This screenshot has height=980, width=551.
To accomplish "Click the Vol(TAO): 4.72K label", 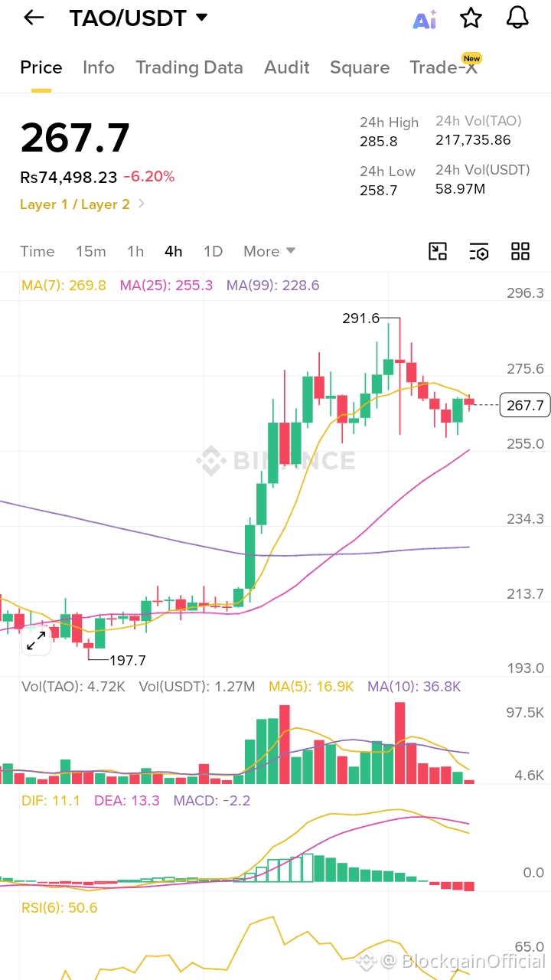I will click(73, 687).
